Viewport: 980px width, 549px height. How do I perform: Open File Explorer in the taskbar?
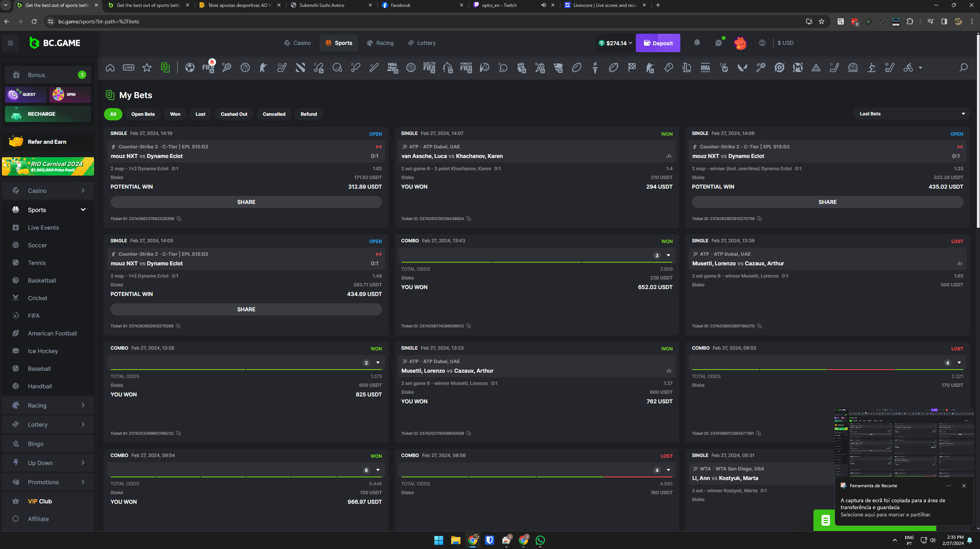(455, 540)
